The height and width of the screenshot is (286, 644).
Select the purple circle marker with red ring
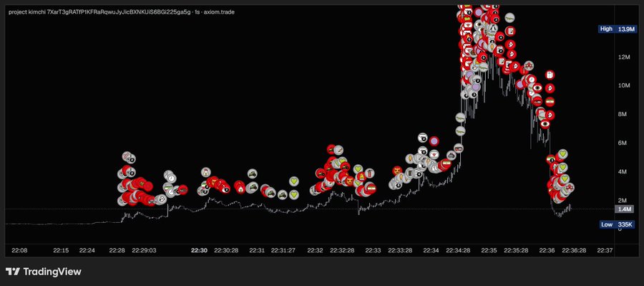tap(434, 141)
